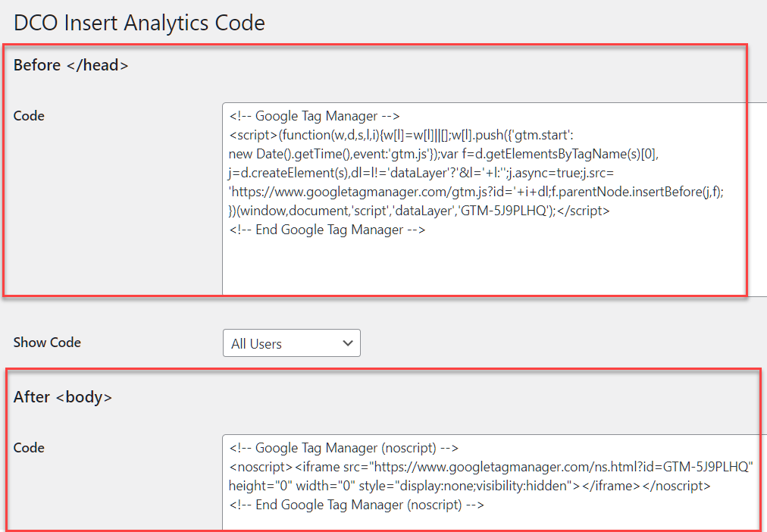Click the Code label under Before </head>
Screen dimensions: 767x532
tap(29, 116)
